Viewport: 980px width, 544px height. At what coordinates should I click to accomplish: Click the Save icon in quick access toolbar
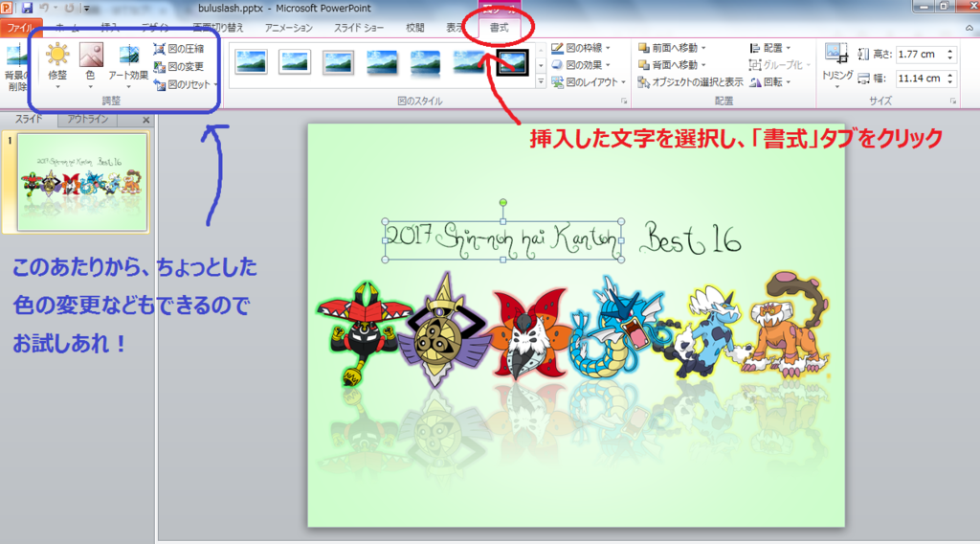(x=27, y=8)
